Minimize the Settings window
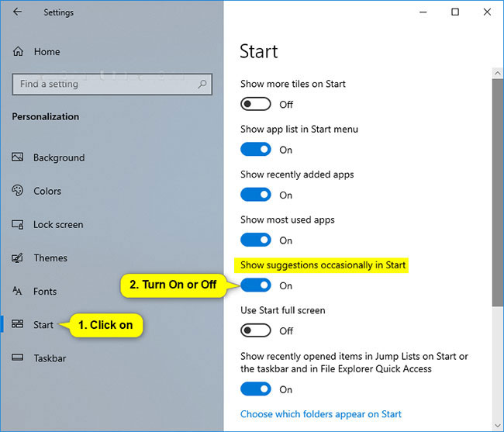 [x=423, y=12]
